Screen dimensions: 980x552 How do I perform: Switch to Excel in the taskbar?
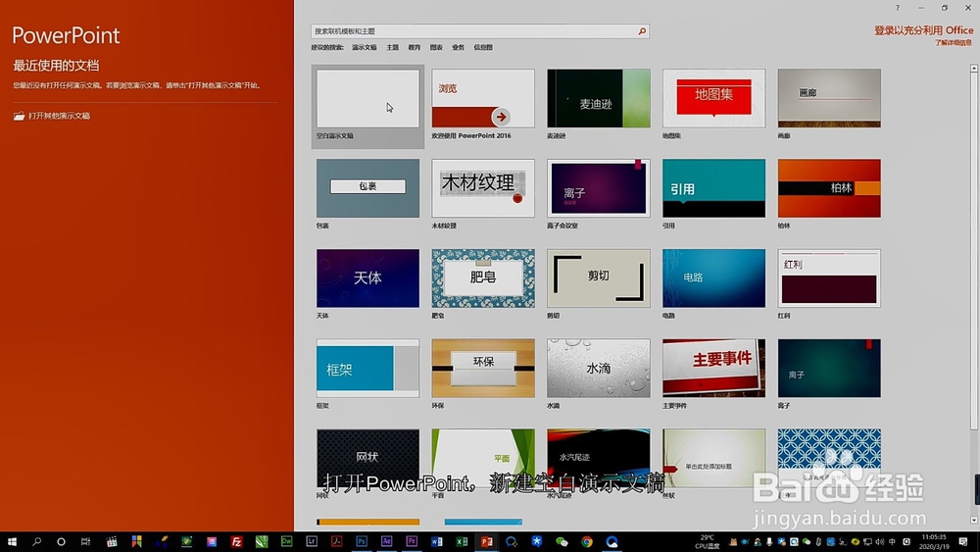coord(462,542)
